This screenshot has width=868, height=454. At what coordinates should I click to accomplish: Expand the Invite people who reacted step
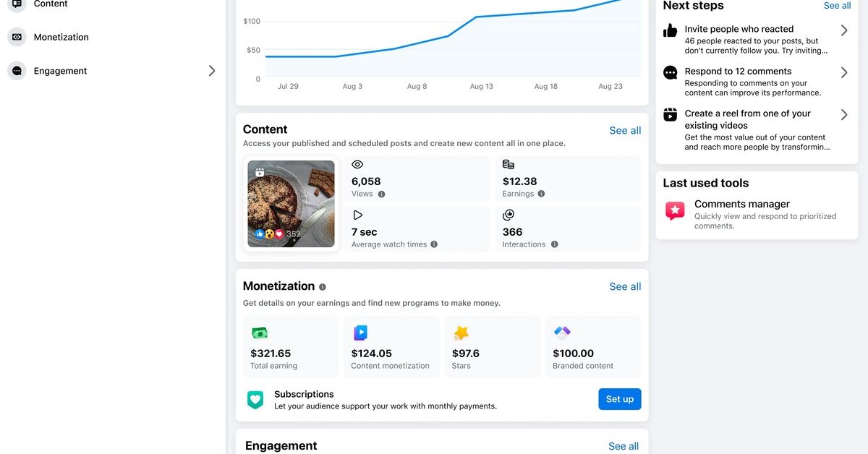tap(843, 30)
